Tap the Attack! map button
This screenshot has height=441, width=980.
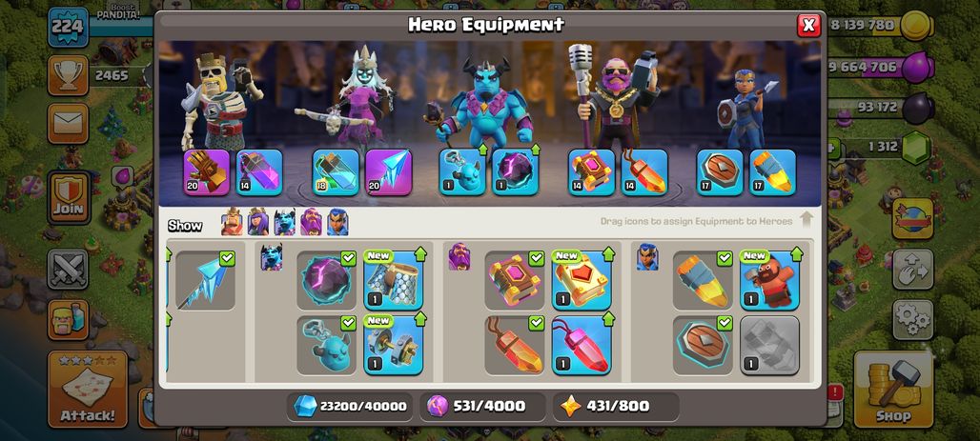pos(88,389)
